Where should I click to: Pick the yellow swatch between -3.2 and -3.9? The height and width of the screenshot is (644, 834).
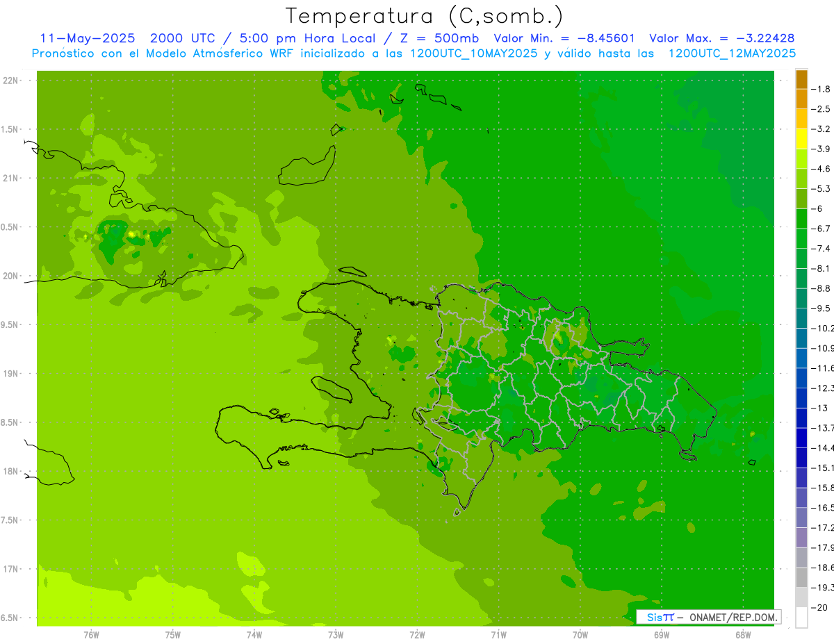pyautogui.click(x=801, y=138)
